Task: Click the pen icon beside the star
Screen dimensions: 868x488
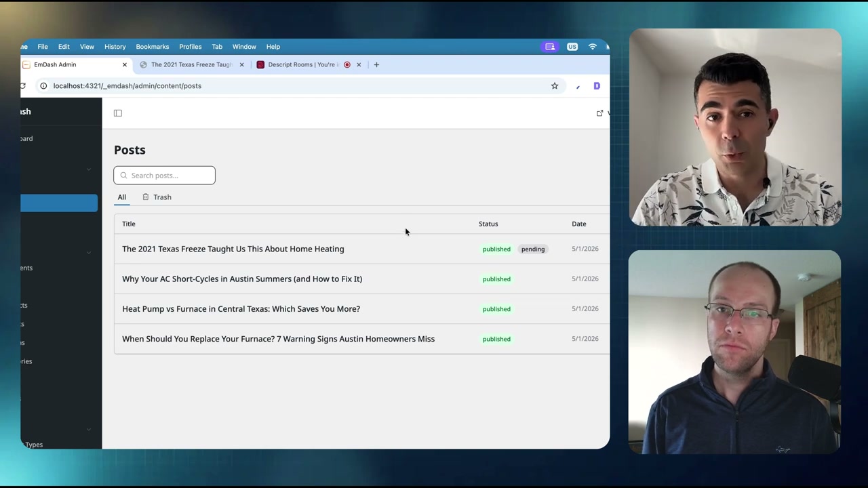Action: (578, 87)
